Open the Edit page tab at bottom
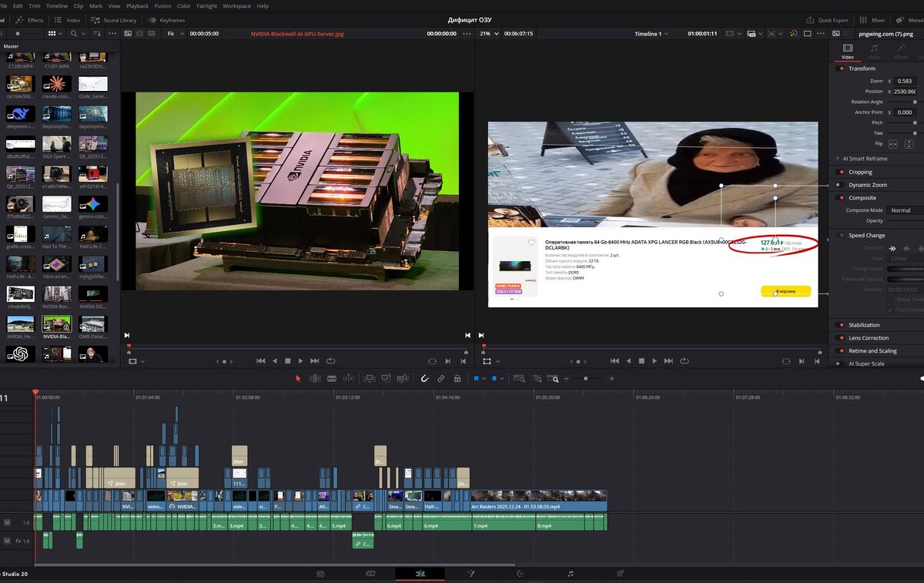This screenshot has width=924, height=583. (x=420, y=574)
